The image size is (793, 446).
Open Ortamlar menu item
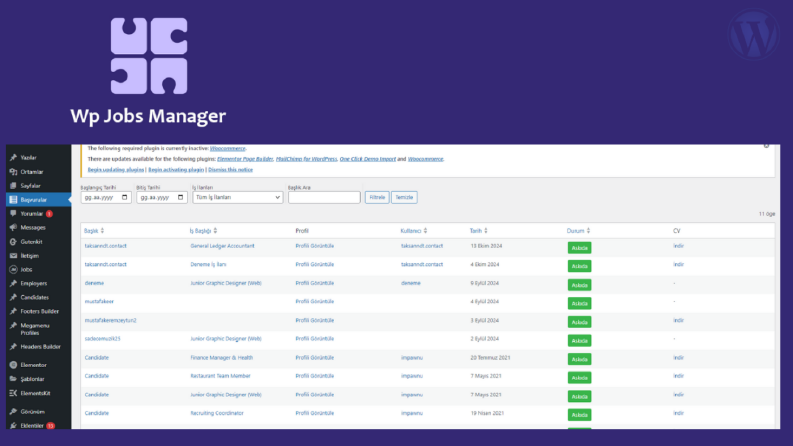[x=32, y=172]
